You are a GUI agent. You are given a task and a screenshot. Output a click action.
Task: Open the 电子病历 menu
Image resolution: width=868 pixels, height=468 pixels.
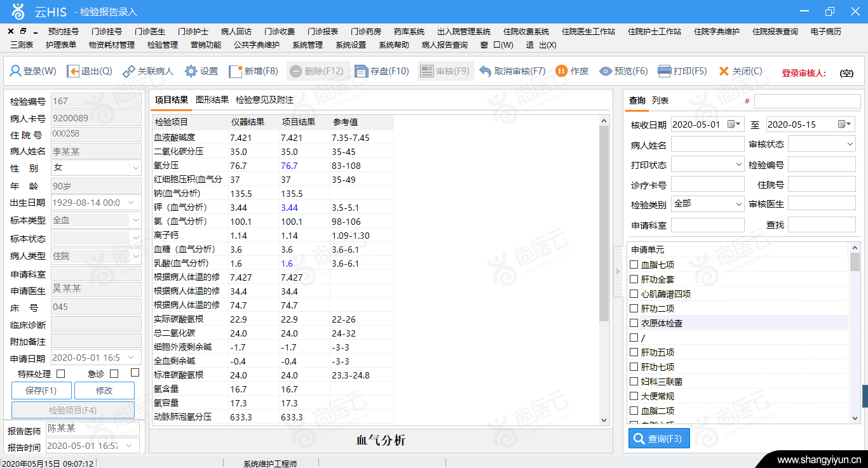click(x=826, y=32)
